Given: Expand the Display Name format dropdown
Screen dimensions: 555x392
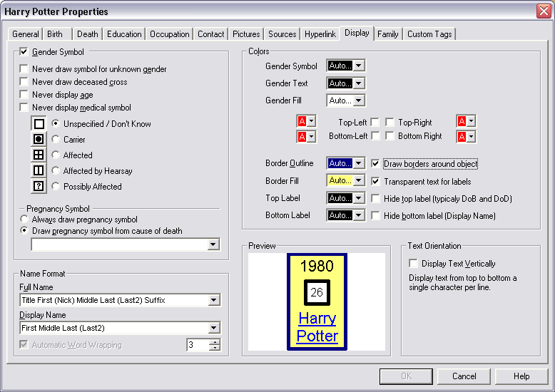Looking at the screenshot, I should (x=213, y=328).
